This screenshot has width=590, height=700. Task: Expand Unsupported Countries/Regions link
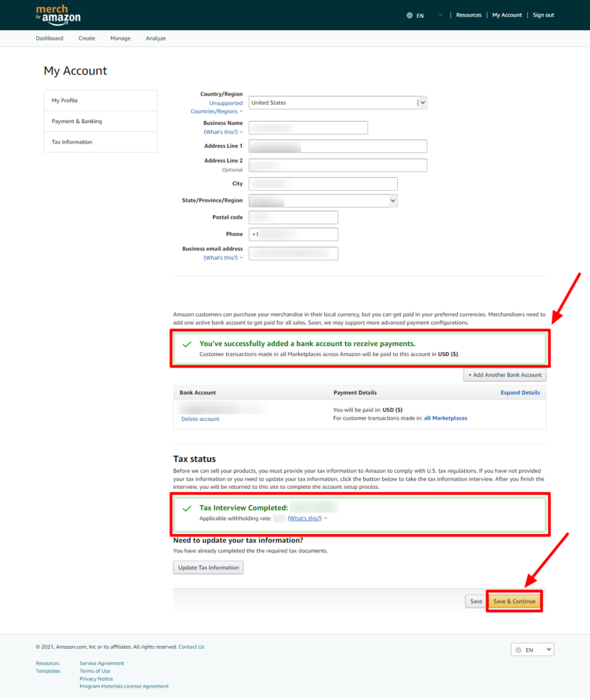coord(217,107)
